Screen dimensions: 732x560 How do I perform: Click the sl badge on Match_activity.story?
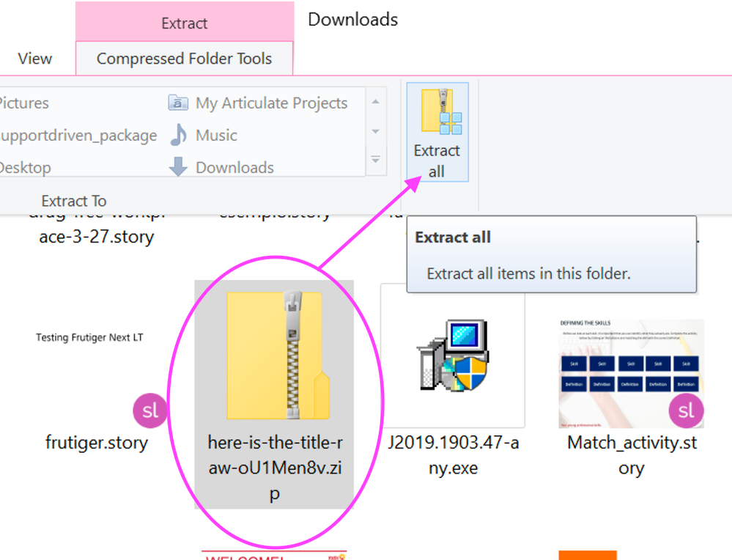(686, 410)
